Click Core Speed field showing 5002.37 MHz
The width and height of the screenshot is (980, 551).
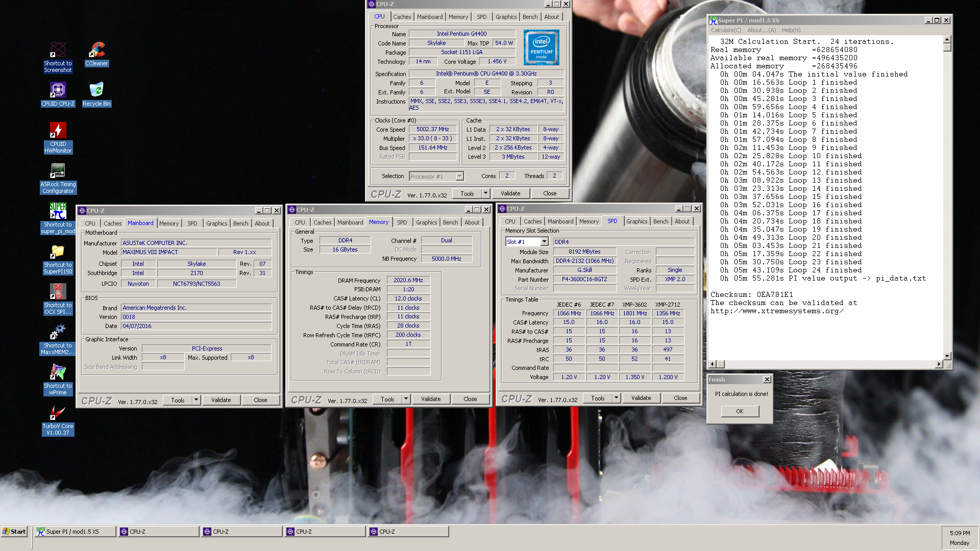click(x=433, y=130)
